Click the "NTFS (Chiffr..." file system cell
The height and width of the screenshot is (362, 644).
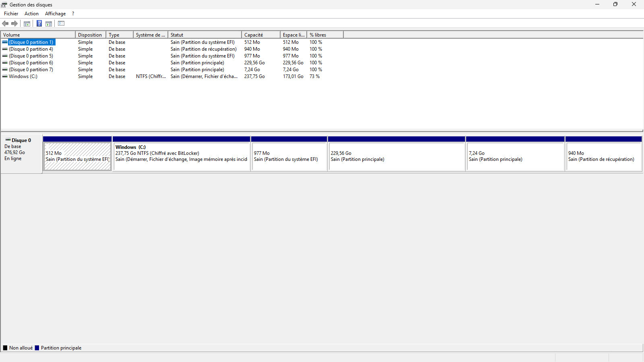tap(151, 76)
